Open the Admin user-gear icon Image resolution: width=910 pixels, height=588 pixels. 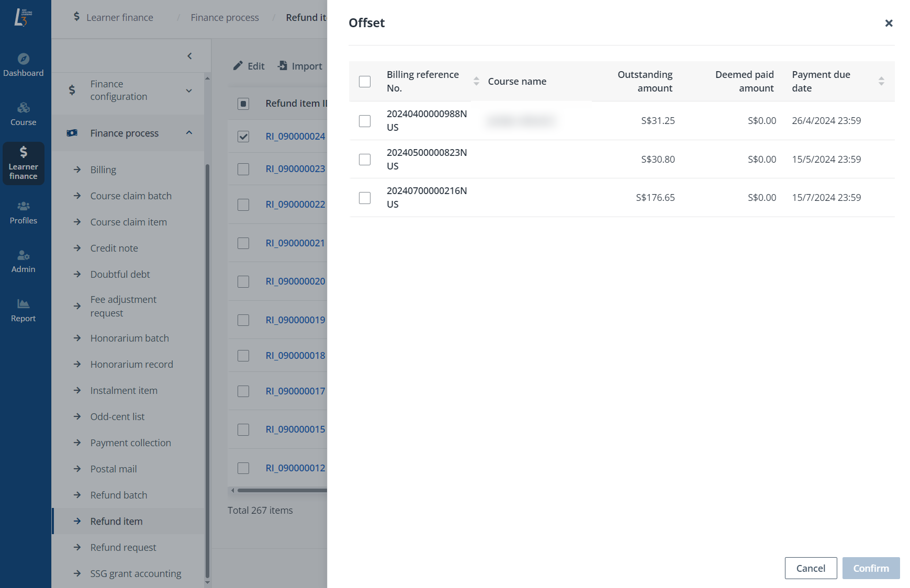pos(24,255)
